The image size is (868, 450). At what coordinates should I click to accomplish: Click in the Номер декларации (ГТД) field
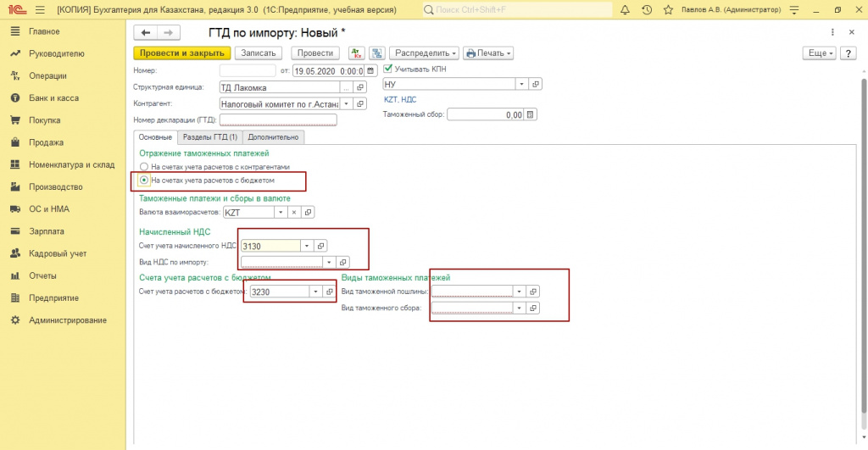(278, 119)
